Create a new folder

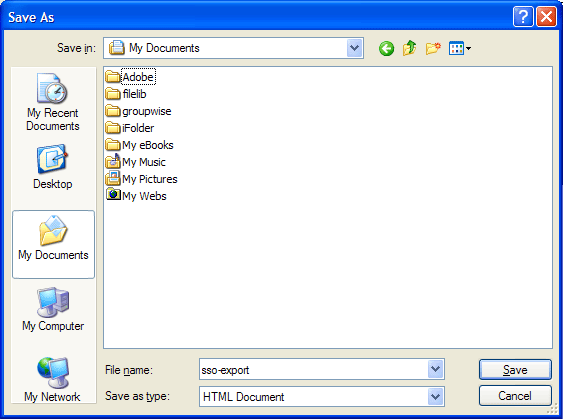(x=433, y=48)
